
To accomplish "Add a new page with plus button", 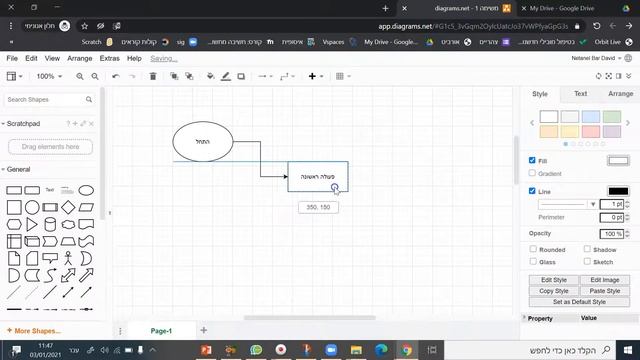I will (204, 330).
